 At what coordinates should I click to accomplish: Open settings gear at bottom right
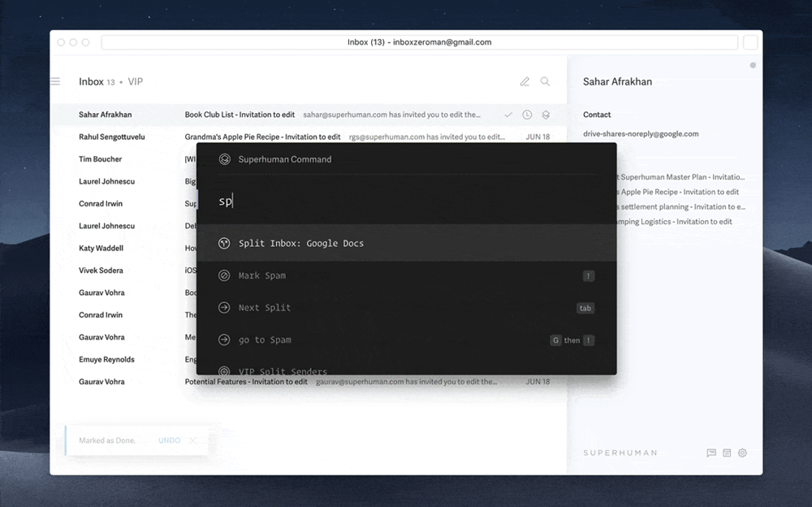click(x=743, y=453)
